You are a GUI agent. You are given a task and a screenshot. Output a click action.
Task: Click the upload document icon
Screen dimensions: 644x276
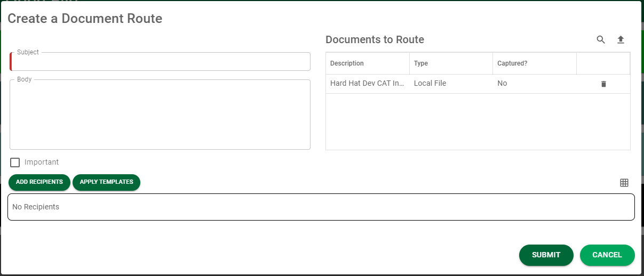pyautogui.click(x=621, y=40)
